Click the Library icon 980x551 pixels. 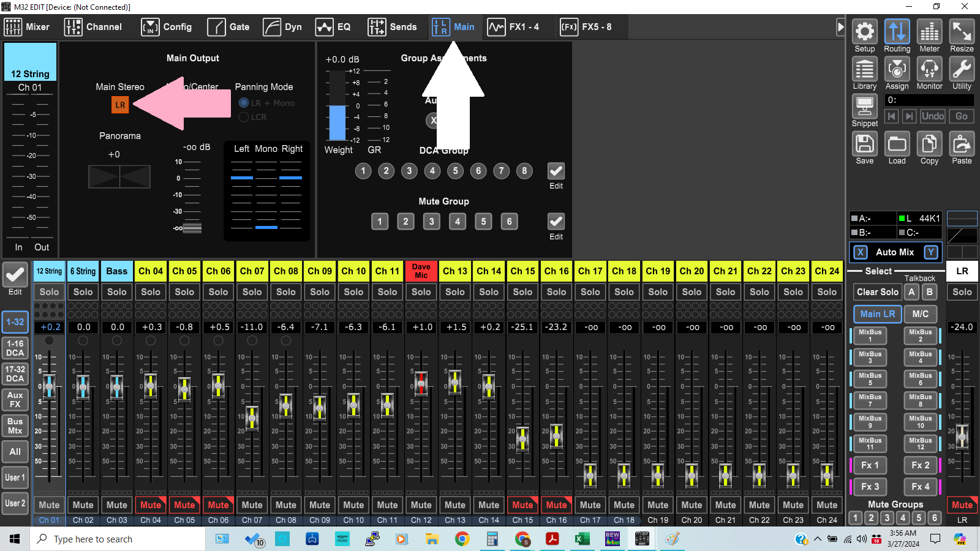coord(864,70)
